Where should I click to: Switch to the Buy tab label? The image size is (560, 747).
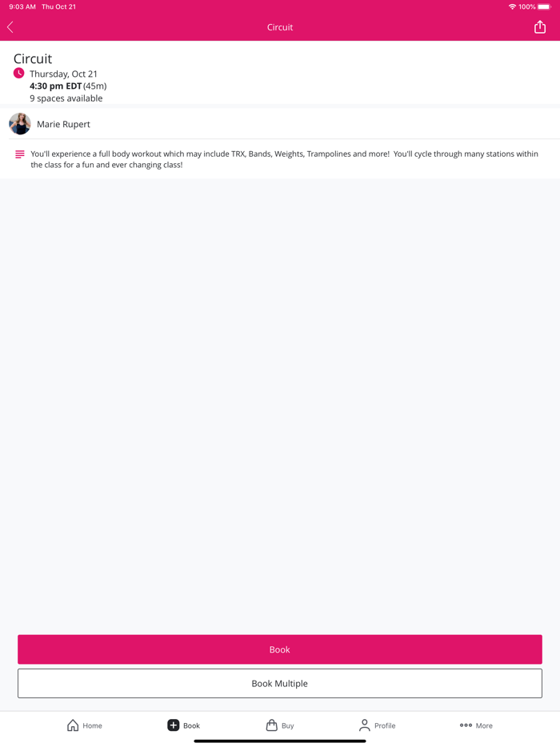tap(287, 725)
